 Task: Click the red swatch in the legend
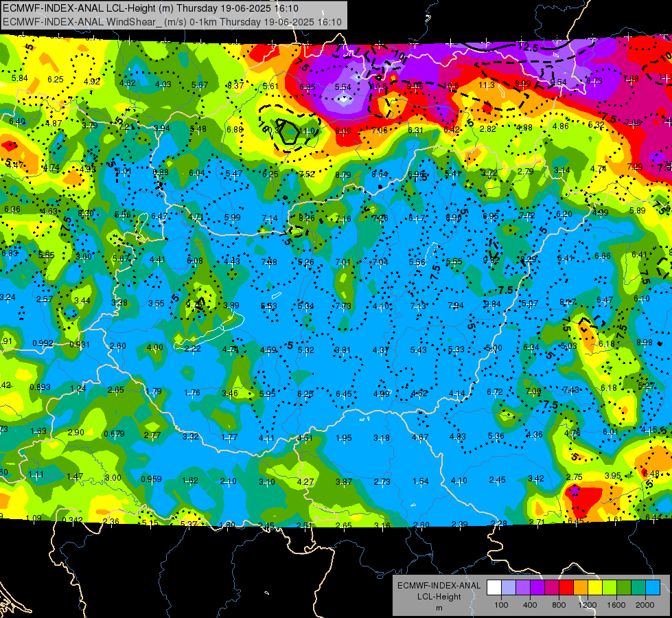[x=566, y=588]
